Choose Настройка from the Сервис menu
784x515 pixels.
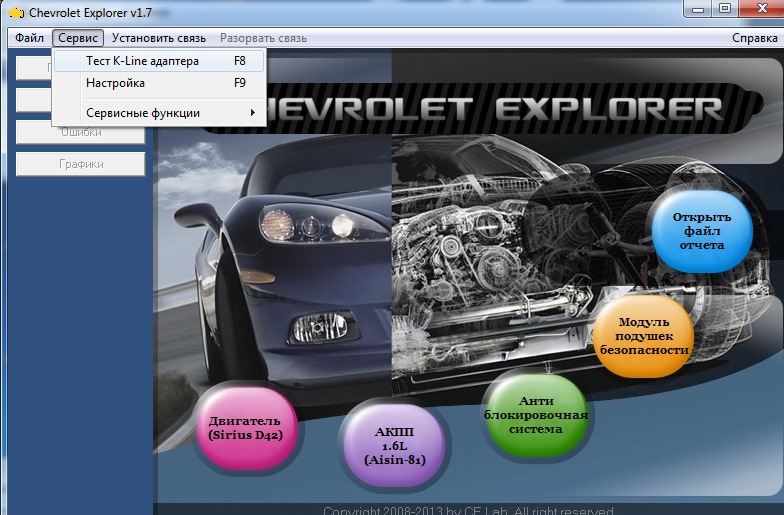tap(159, 83)
